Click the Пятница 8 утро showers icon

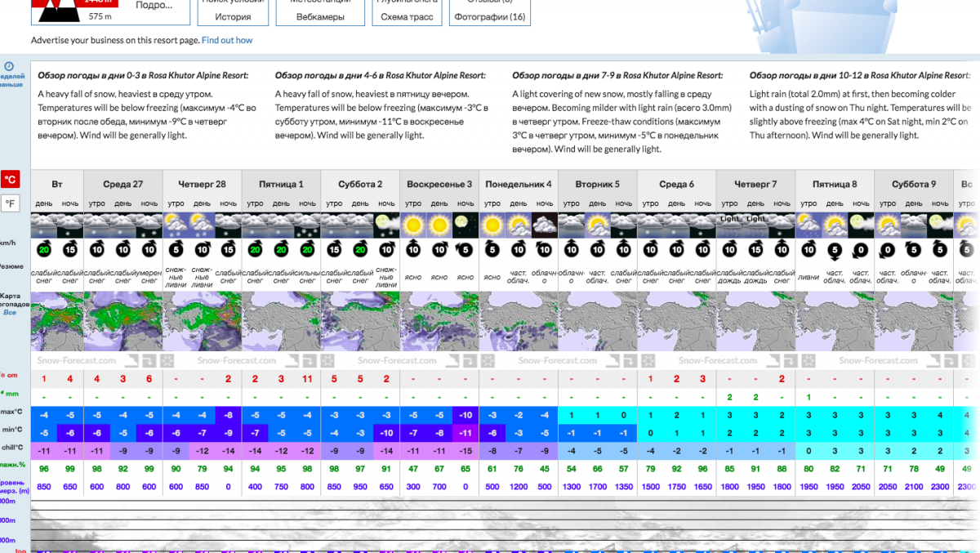[808, 225]
